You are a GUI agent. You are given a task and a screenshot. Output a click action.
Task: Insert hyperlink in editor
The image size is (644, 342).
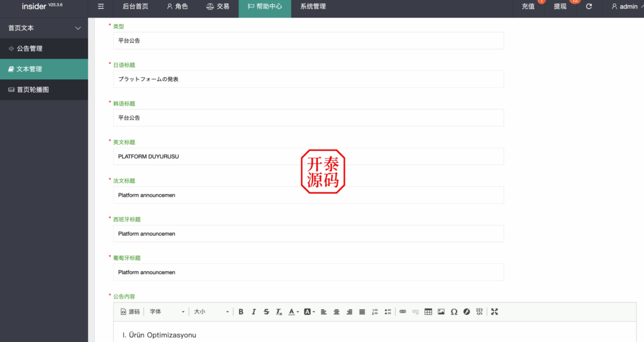(402, 312)
